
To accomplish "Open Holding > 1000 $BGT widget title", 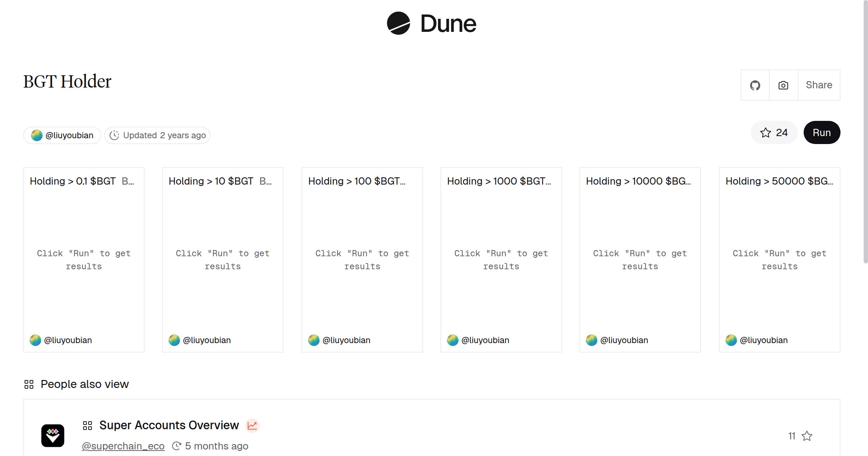I will [498, 181].
